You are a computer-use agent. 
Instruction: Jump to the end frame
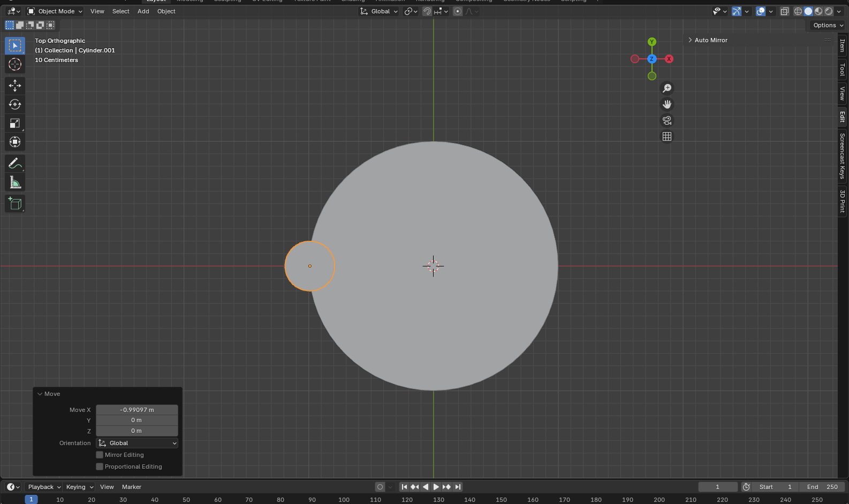[x=458, y=487]
